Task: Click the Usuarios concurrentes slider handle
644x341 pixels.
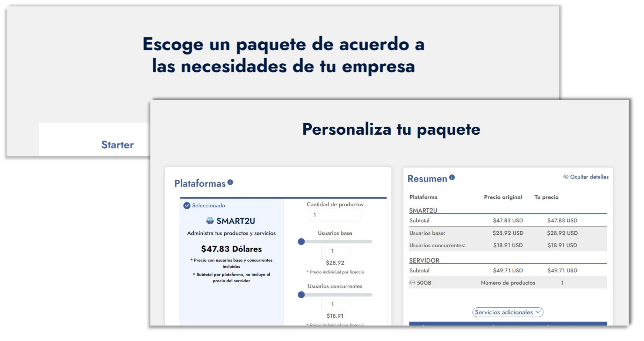Action: point(301,295)
